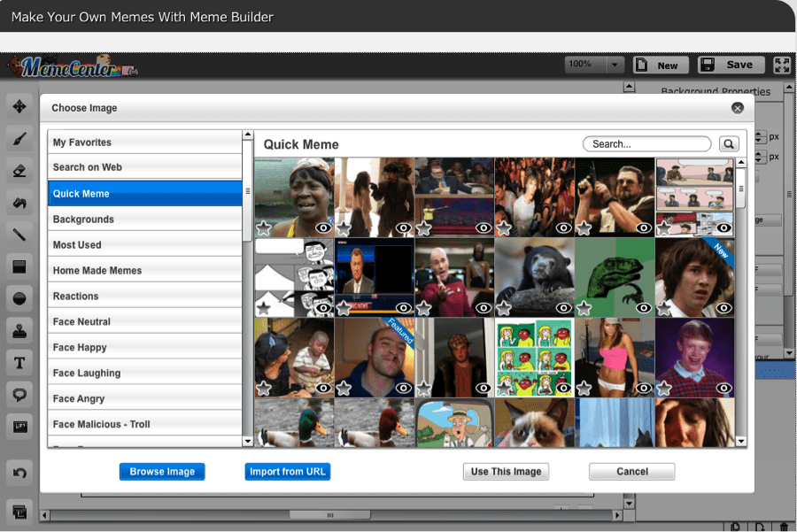The image size is (797, 532).
Task: Star the Featured smiling man thumbnail
Action: tap(344, 389)
